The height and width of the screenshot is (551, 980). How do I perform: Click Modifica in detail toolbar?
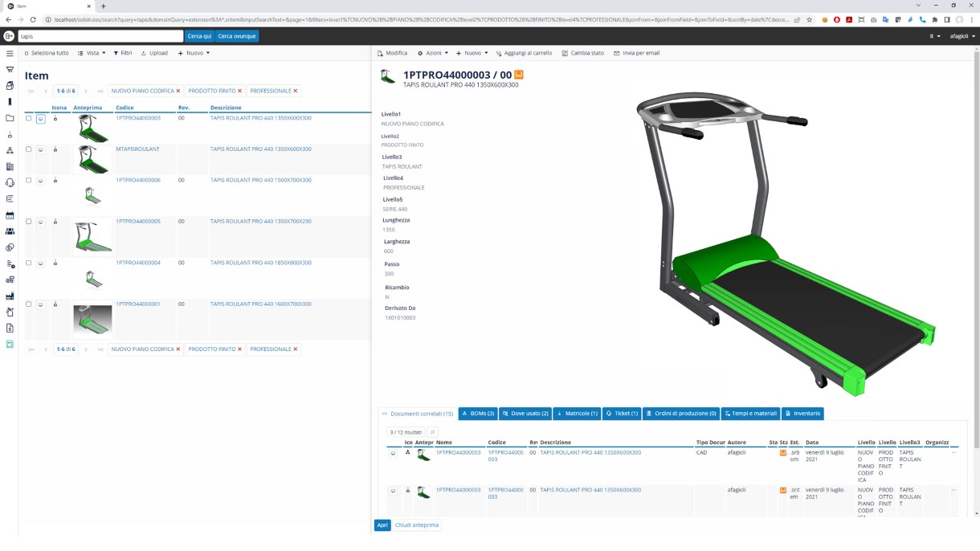[x=392, y=53]
